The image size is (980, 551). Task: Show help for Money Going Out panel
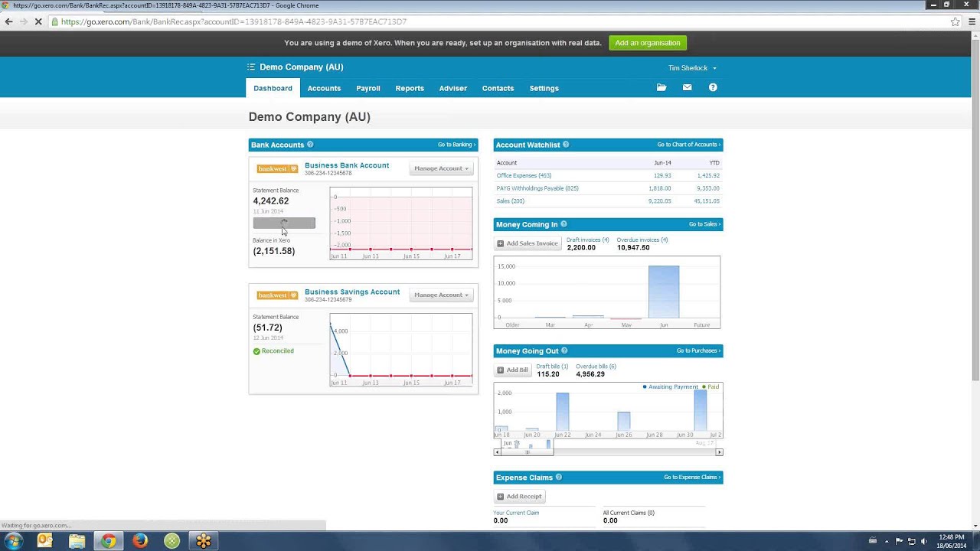click(x=564, y=350)
